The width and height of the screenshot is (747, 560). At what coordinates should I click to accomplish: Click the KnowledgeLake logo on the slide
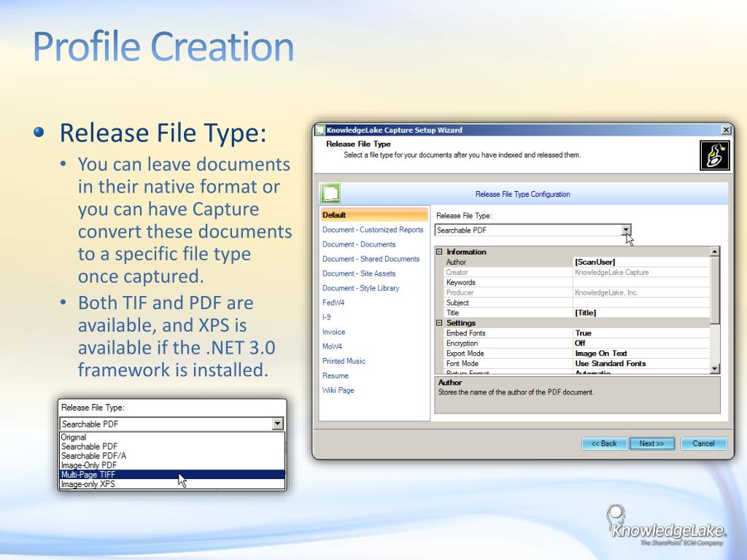666,525
